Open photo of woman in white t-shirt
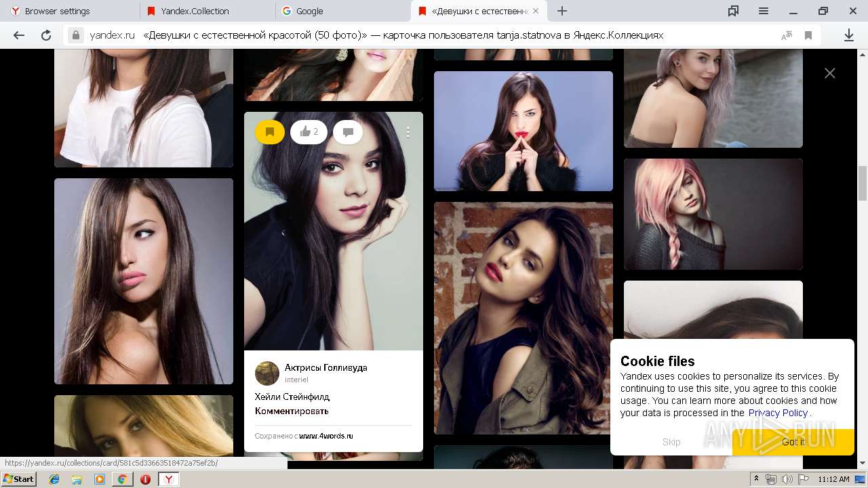This screenshot has height=488, width=868. (144, 108)
